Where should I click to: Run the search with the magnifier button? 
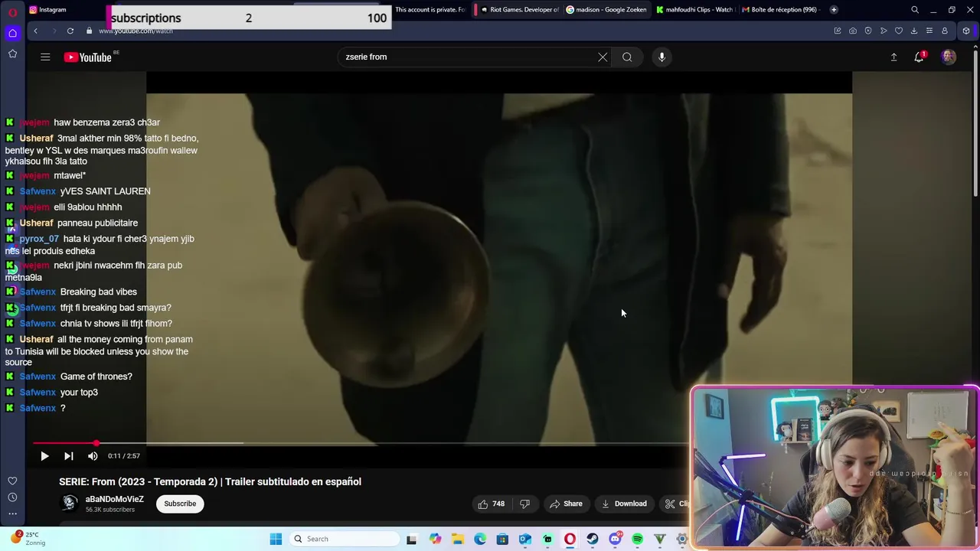(x=627, y=57)
